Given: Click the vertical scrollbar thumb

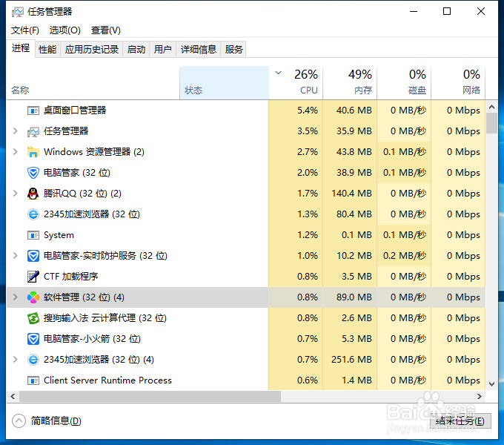Looking at the screenshot, I should pos(492,123).
